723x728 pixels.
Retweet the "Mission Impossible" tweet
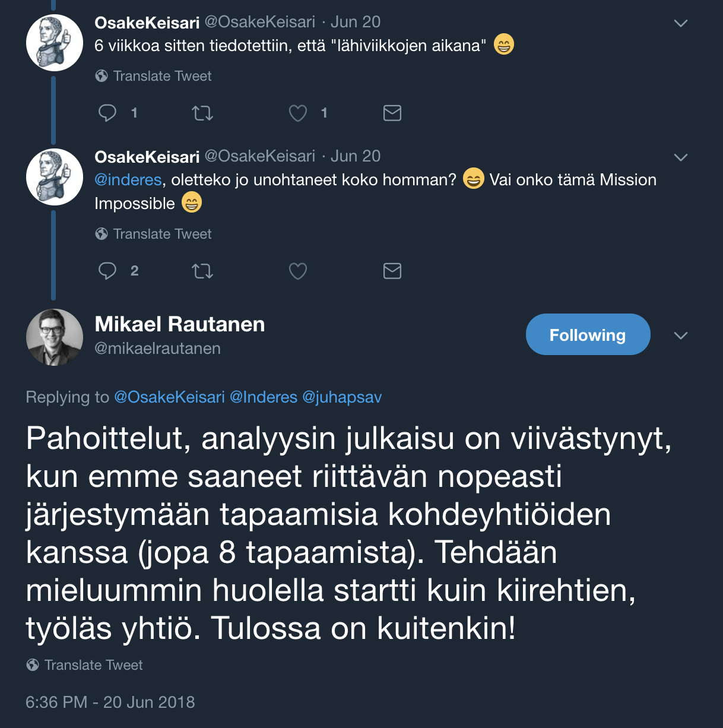[x=202, y=271]
